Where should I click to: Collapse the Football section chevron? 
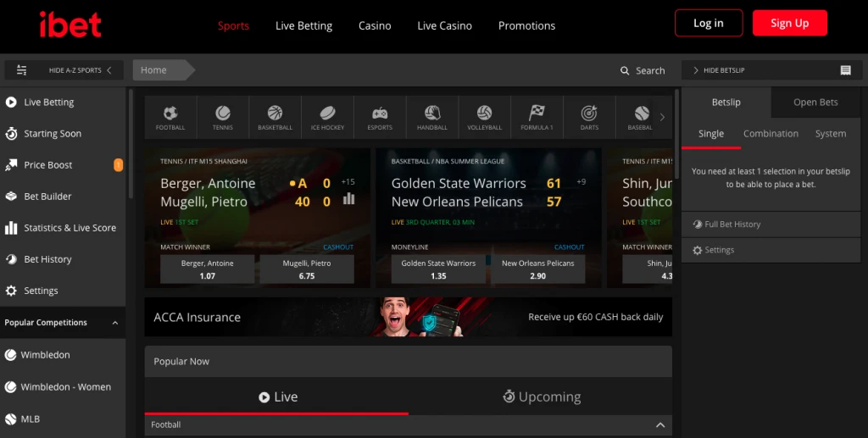[x=660, y=424]
